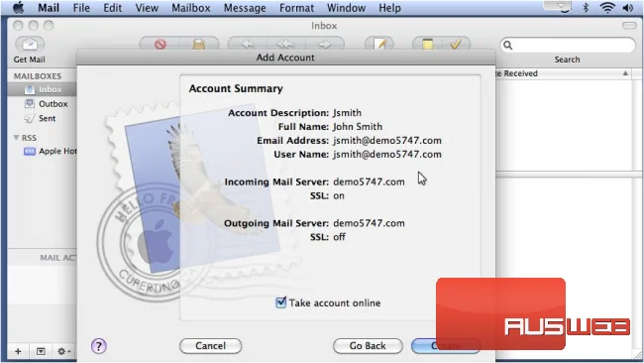Open the gear action menu at bottom
The image size is (644, 363).
pos(63,351)
